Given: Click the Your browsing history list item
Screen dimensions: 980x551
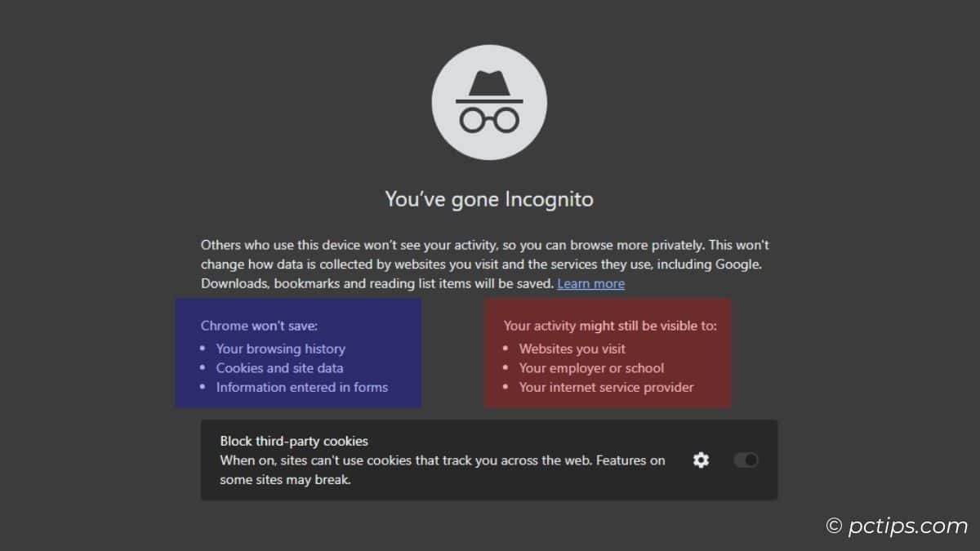Looking at the screenshot, I should click(280, 349).
